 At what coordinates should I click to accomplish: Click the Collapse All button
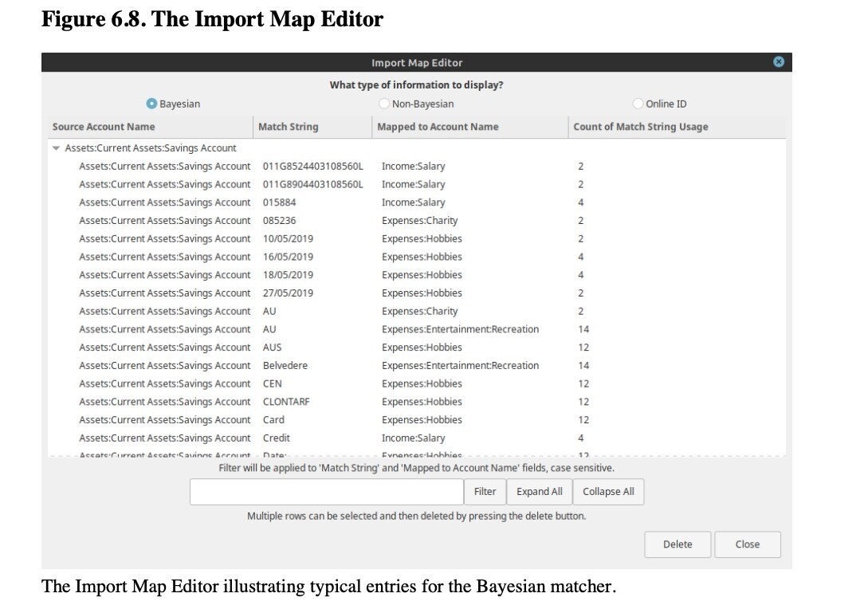(608, 492)
